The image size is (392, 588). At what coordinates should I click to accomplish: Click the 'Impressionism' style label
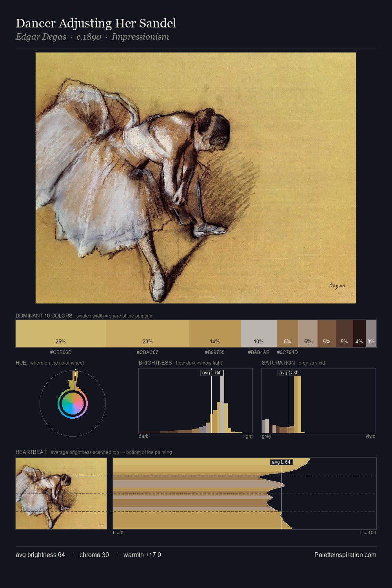point(140,37)
